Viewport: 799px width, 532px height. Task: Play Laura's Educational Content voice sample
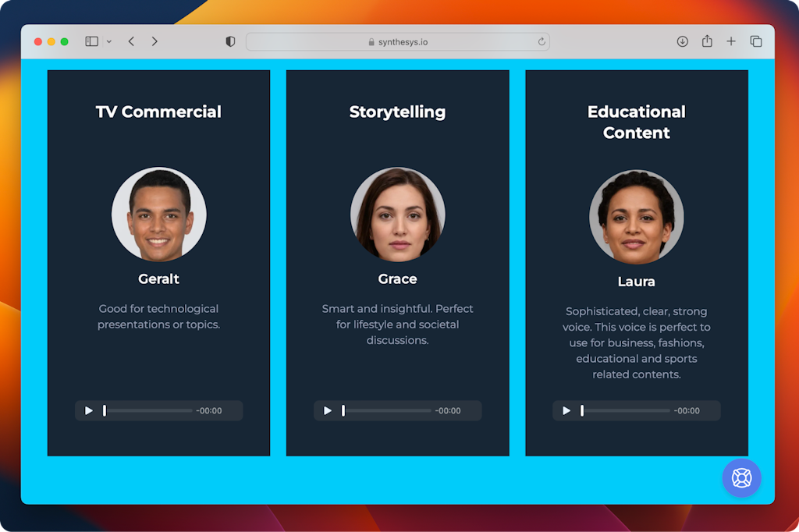[x=566, y=410]
